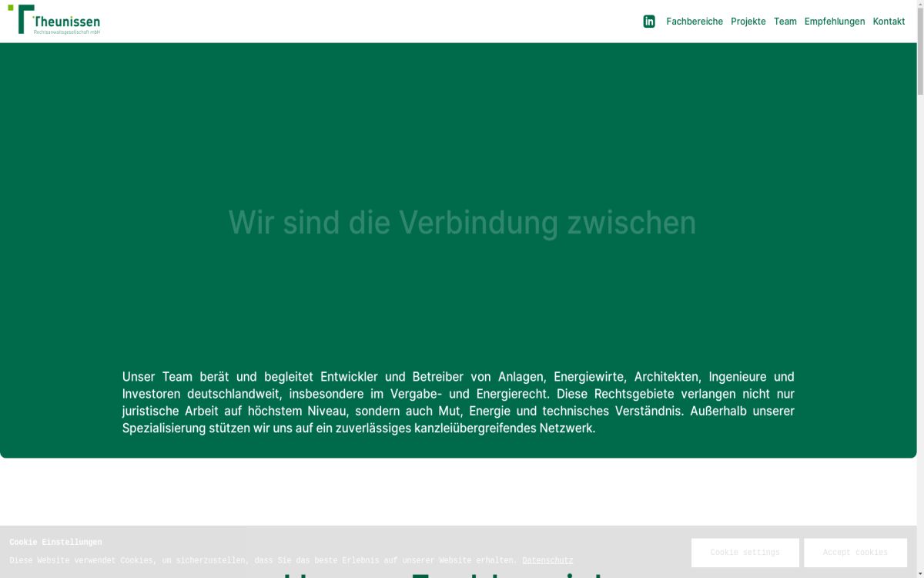924x578 pixels.
Task: Navigate to the Projekte section
Action: [x=748, y=21]
